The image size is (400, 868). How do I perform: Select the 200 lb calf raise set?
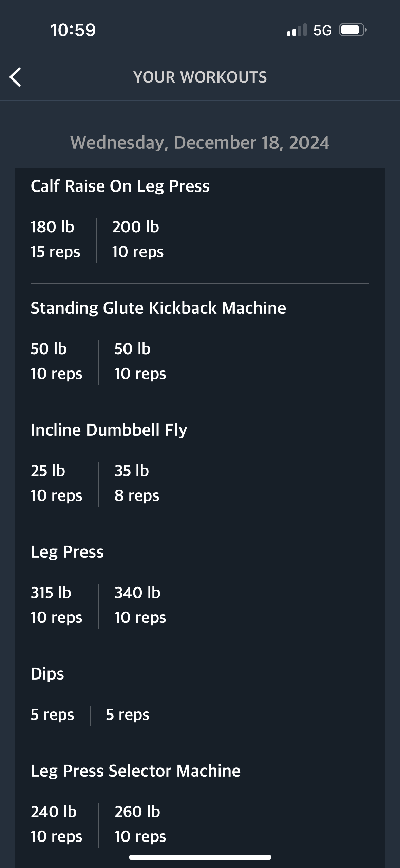pos(138,239)
